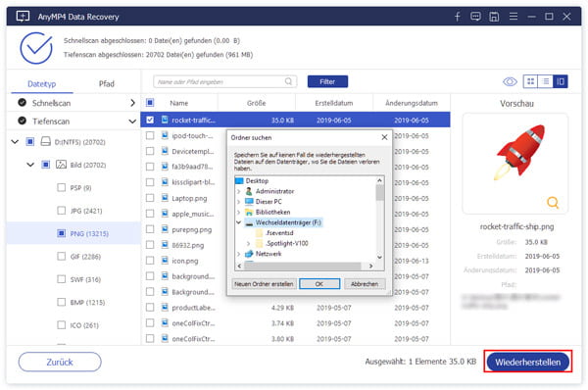Uncheck the rocket-traffic file checkbox
The width and height of the screenshot is (588, 390).
[150, 120]
